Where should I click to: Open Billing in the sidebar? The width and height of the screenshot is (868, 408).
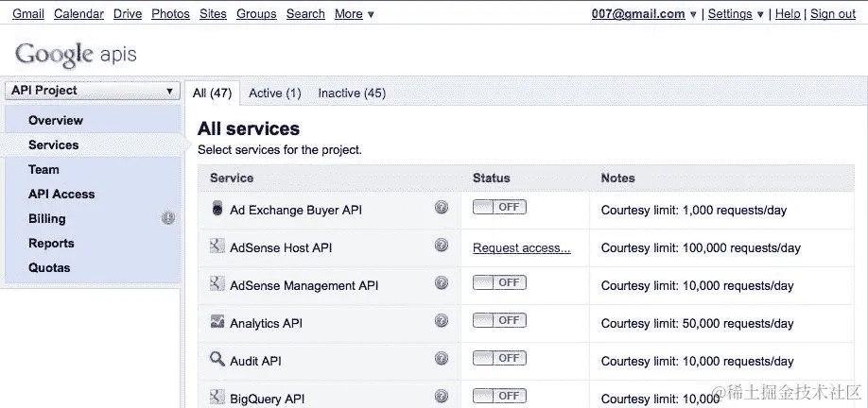click(x=47, y=219)
